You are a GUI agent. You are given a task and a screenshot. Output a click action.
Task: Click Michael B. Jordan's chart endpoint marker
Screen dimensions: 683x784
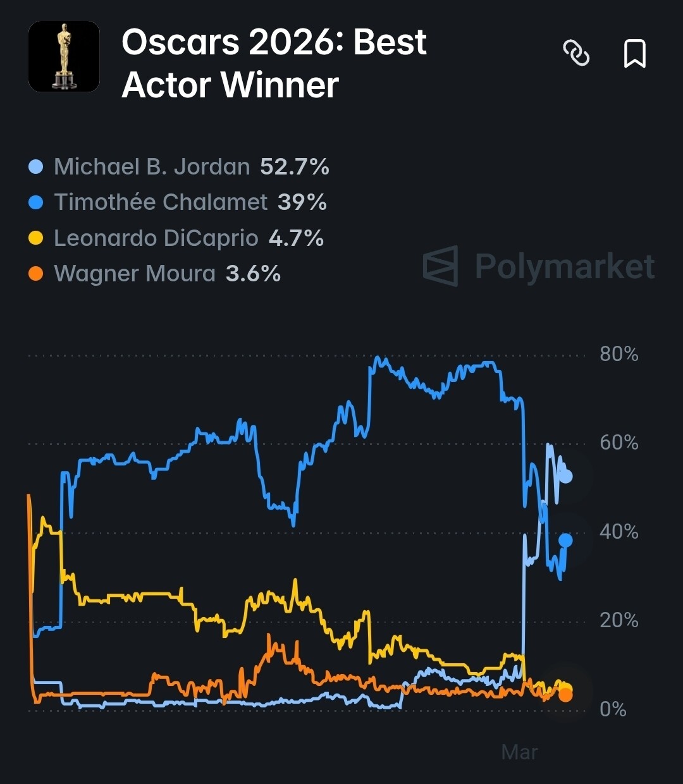click(x=566, y=477)
